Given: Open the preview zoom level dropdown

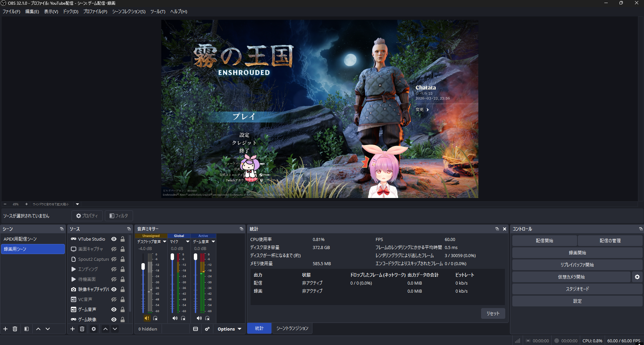Looking at the screenshot, I should 77,204.
